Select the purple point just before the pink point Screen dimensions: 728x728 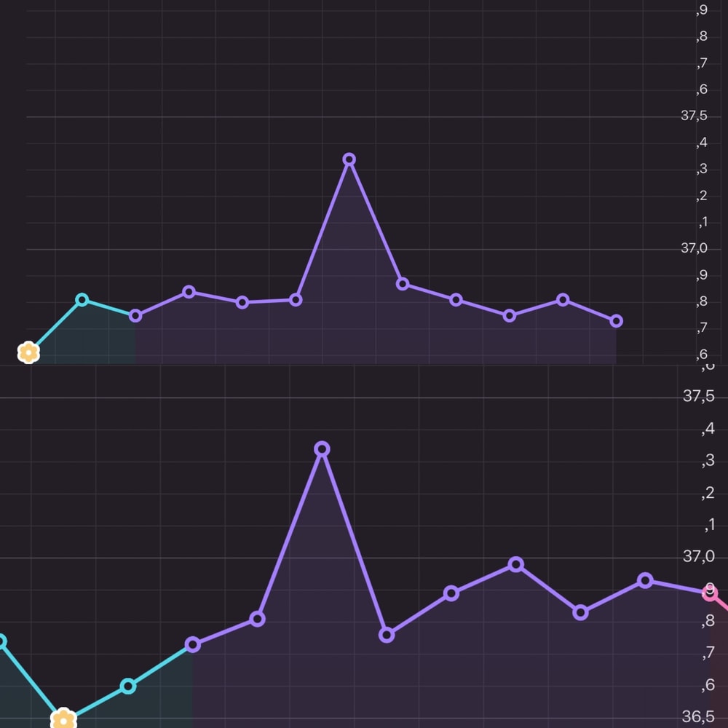645,580
